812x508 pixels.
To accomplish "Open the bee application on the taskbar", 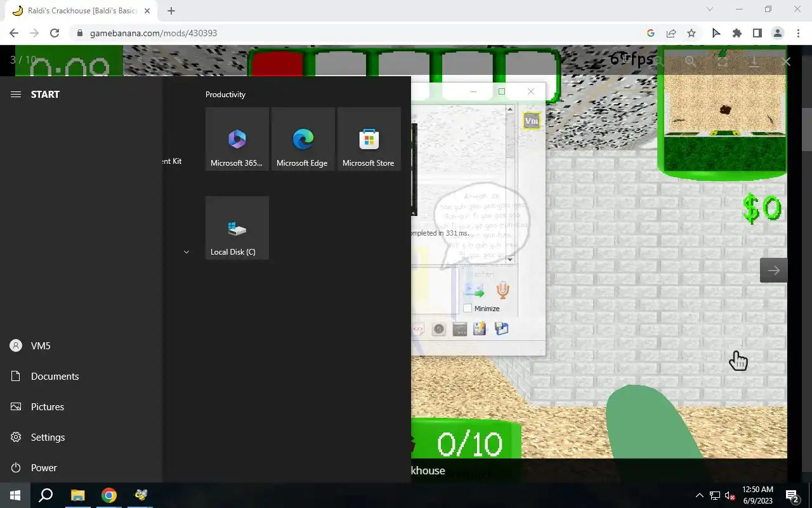I will [140, 495].
